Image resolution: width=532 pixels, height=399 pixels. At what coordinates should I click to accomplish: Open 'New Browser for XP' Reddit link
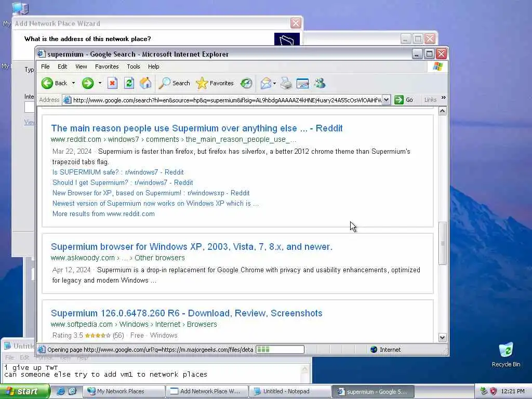151,193
